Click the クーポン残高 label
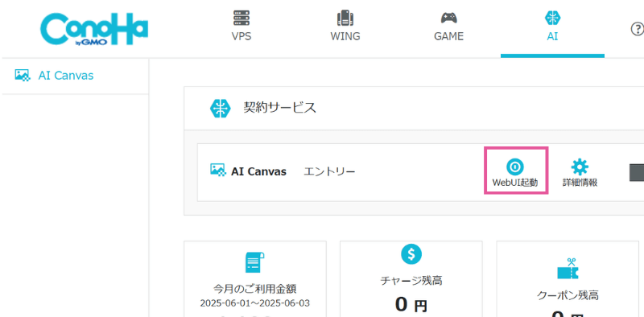This screenshot has width=644, height=317. coord(568,295)
